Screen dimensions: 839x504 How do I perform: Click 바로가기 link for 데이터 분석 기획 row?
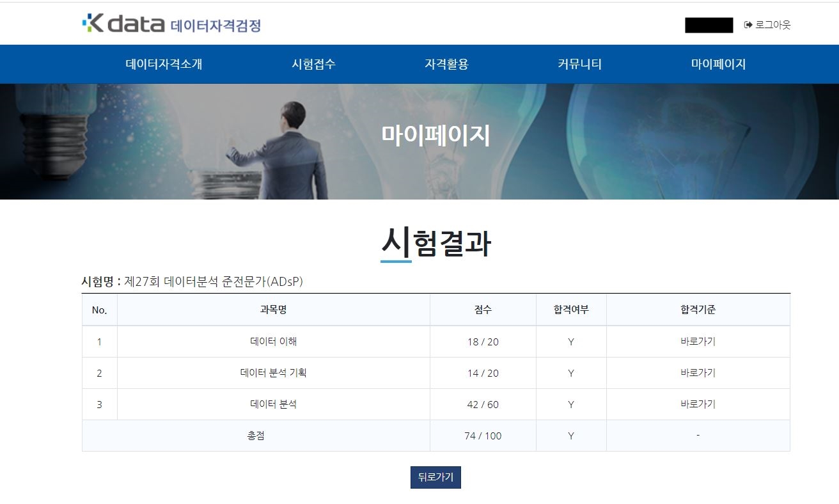[x=698, y=373]
